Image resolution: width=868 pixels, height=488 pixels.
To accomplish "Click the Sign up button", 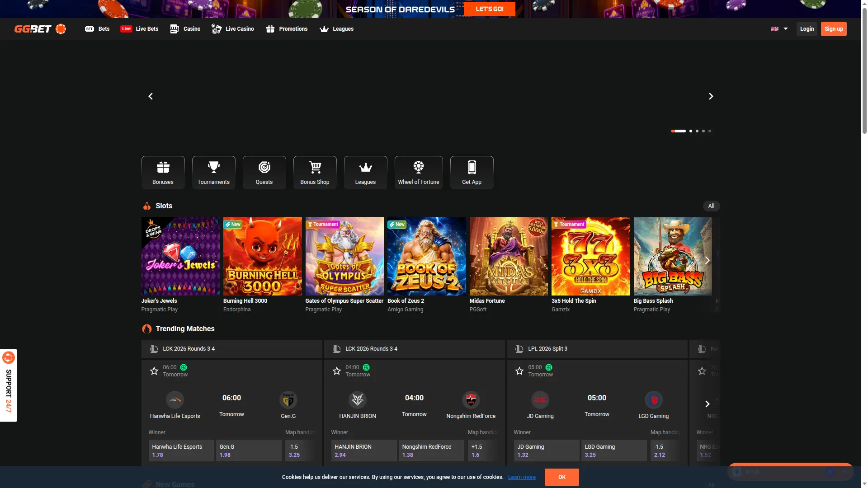I will (x=834, y=29).
